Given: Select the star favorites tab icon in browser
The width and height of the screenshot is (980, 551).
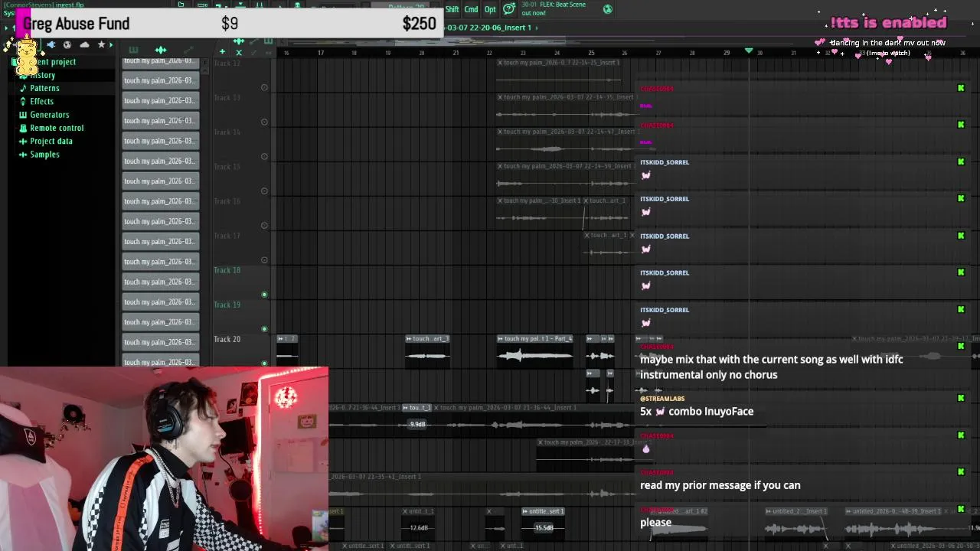Looking at the screenshot, I should point(101,45).
